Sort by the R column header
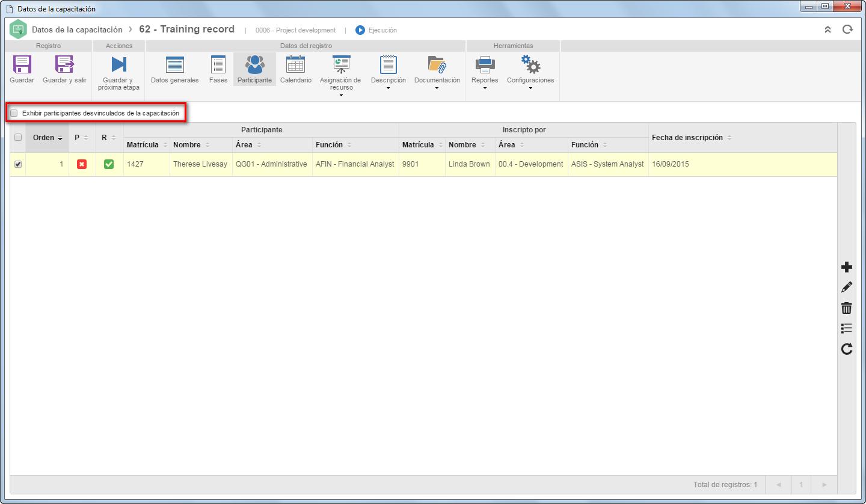The image size is (866, 504). (109, 138)
